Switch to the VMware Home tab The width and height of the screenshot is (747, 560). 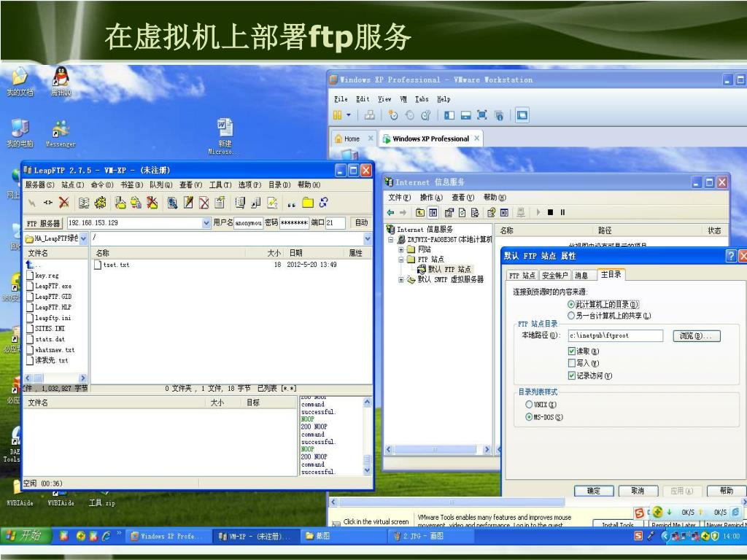tap(352, 139)
